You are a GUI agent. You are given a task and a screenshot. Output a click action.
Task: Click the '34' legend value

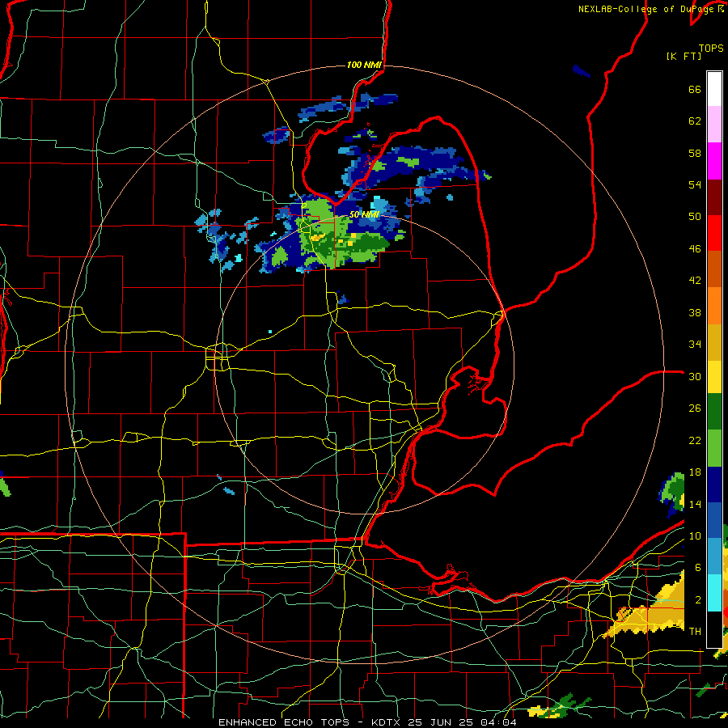(695, 344)
